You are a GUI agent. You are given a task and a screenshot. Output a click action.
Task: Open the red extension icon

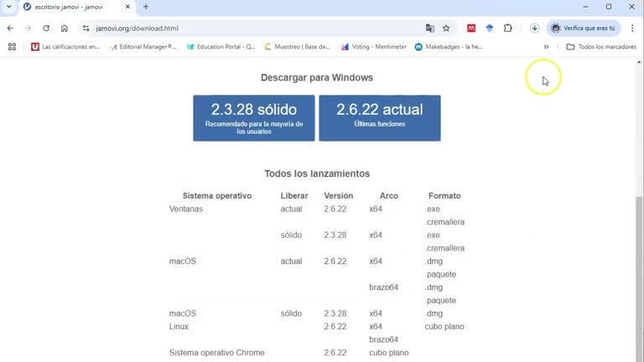point(471,28)
